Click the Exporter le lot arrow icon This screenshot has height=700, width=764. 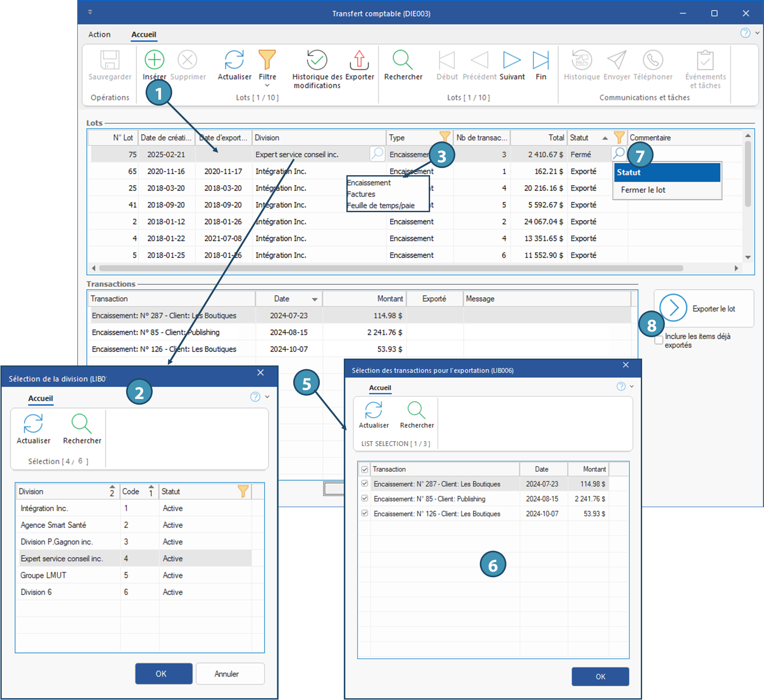(673, 308)
